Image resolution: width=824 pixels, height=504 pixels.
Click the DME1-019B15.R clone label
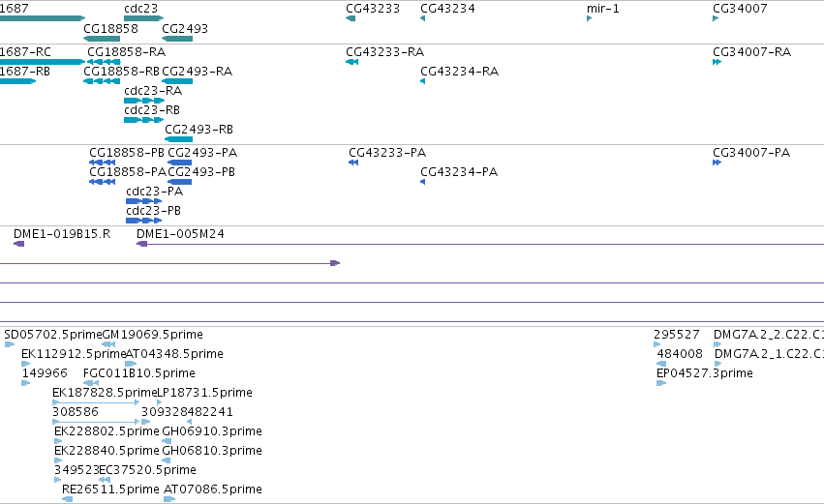[62, 234]
